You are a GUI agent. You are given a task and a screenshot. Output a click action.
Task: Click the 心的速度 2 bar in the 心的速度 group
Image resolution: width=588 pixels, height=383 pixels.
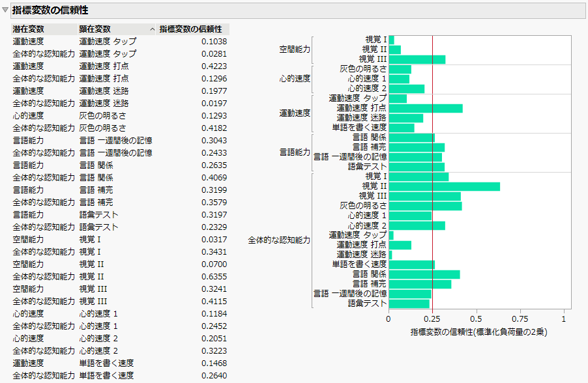[407, 89]
